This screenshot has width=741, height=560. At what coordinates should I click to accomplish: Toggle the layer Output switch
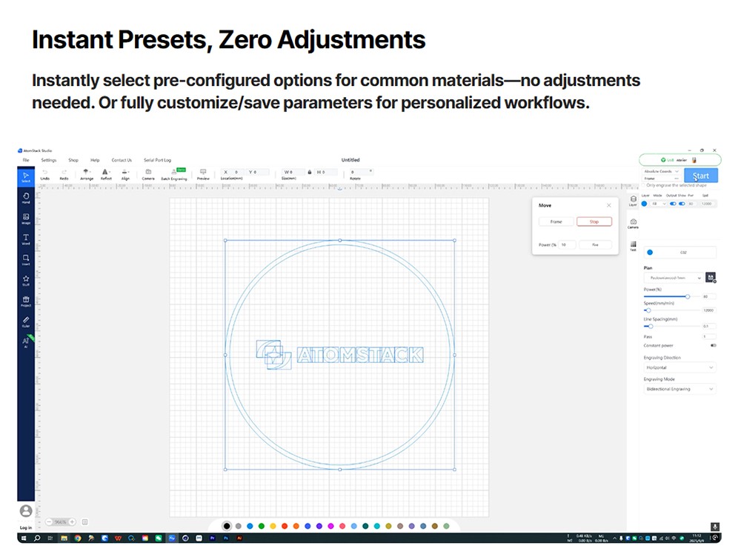(x=674, y=204)
